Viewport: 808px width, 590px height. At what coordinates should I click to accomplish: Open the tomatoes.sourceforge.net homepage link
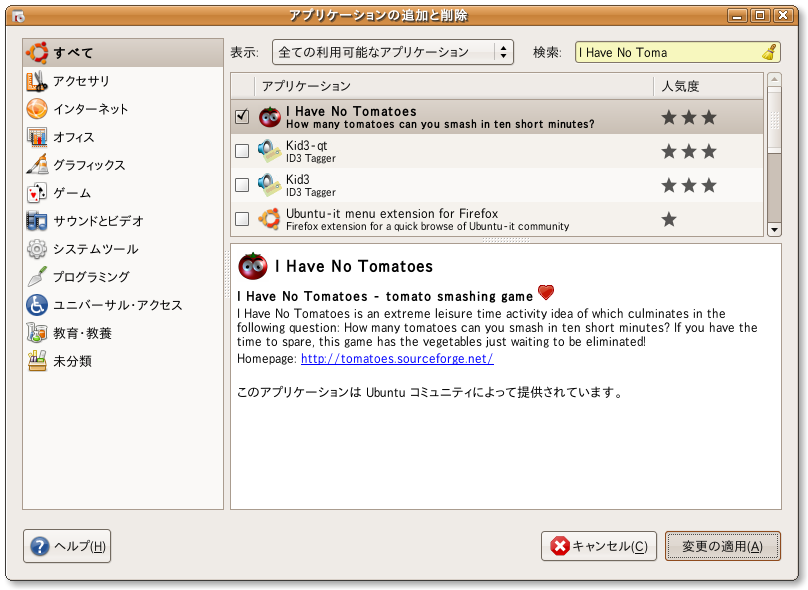397,359
